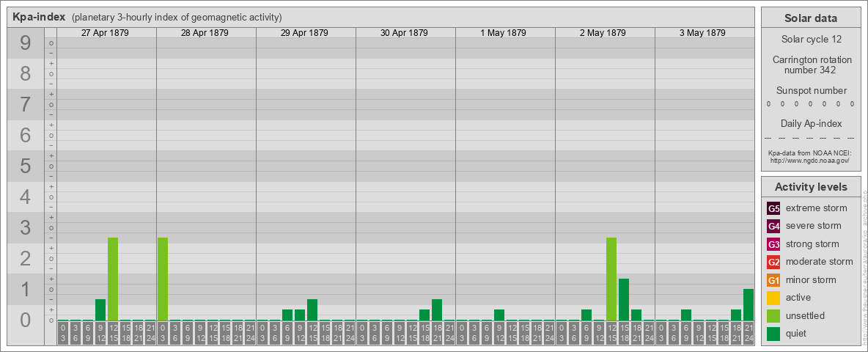This screenshot has height=352, width=868.
Task: Click the G2 moderate storm badge
Action: [774, 262]
